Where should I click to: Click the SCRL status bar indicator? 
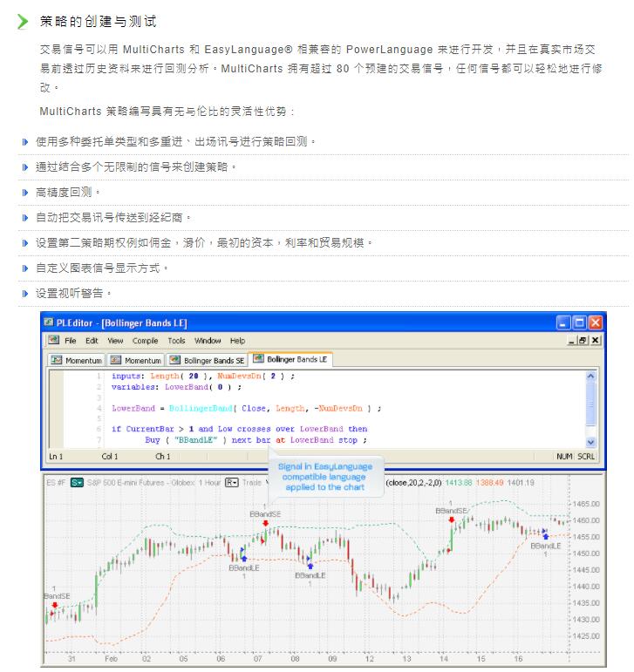585,457
